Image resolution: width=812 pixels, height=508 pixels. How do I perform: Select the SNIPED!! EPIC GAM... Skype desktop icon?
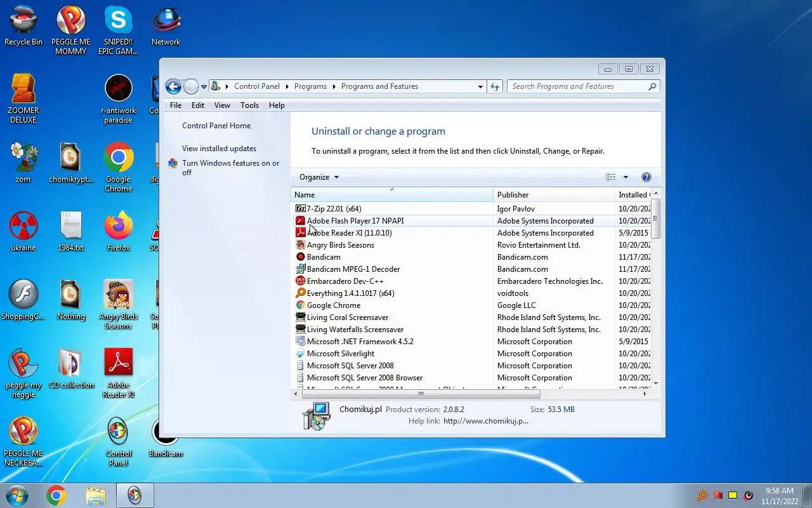point(119,30)
